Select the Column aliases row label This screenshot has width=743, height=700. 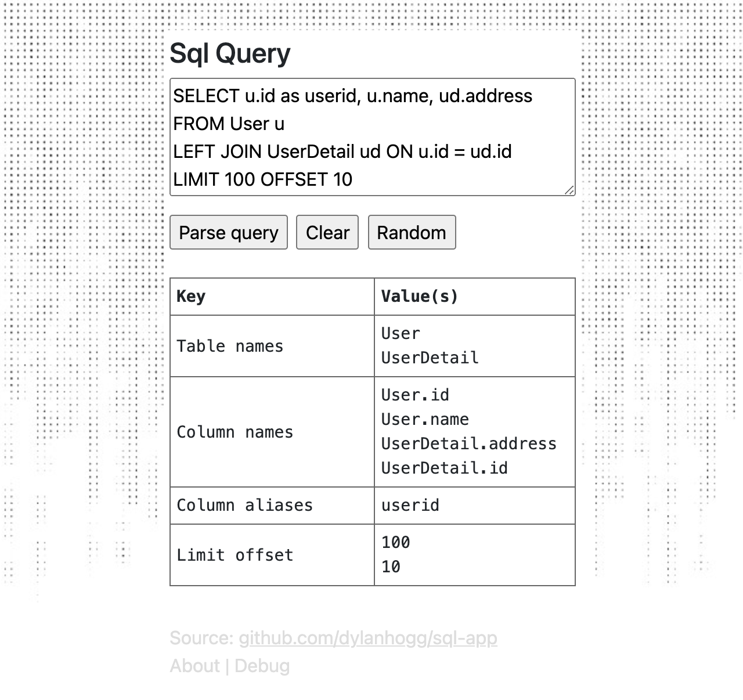tap(244, 505)
